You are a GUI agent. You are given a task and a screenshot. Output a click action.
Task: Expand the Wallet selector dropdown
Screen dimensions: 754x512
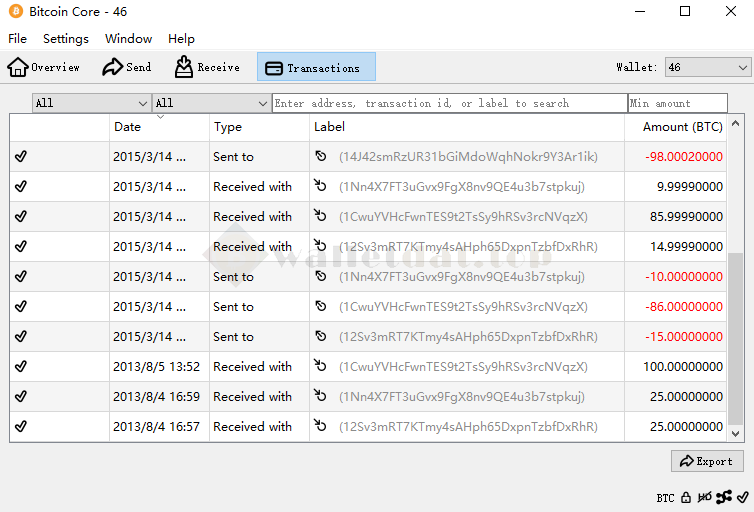coord(707,67)
